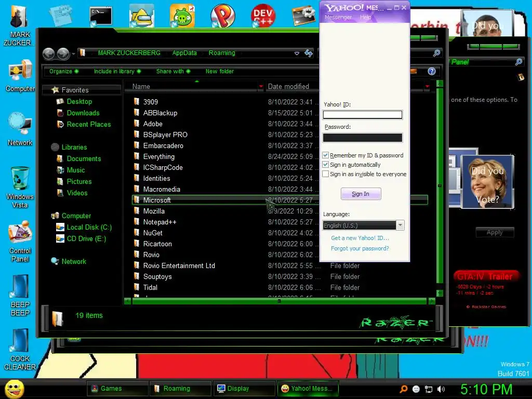Open the Name column filter arrow
The image size is (532, 399).
(x=261, y=87)
